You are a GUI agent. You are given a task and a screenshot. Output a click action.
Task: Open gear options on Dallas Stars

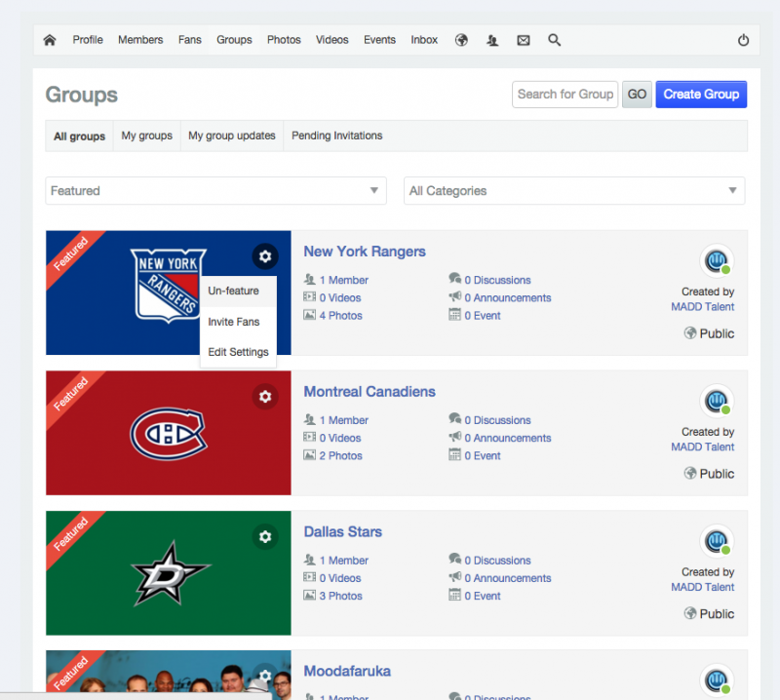click(x=265, y=537)
